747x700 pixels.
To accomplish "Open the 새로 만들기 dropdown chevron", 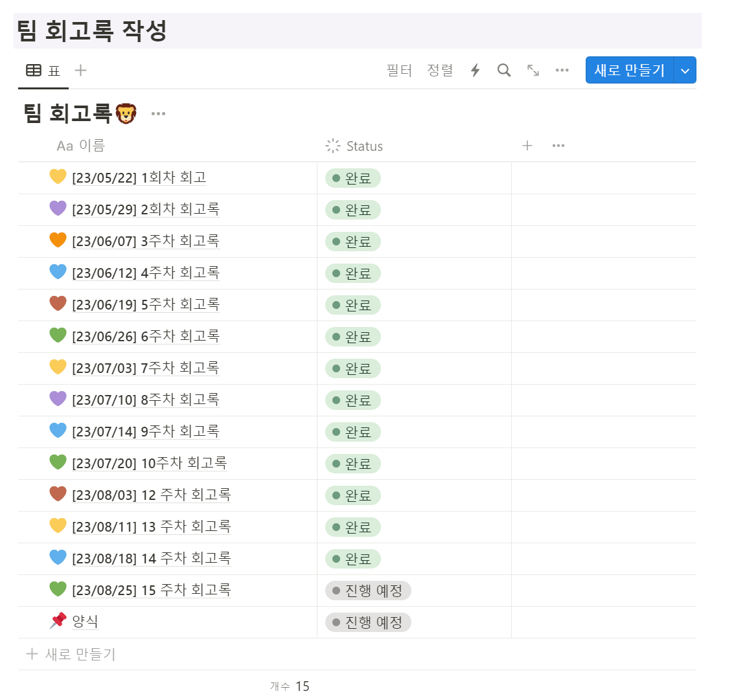I will tap(685, 70).
